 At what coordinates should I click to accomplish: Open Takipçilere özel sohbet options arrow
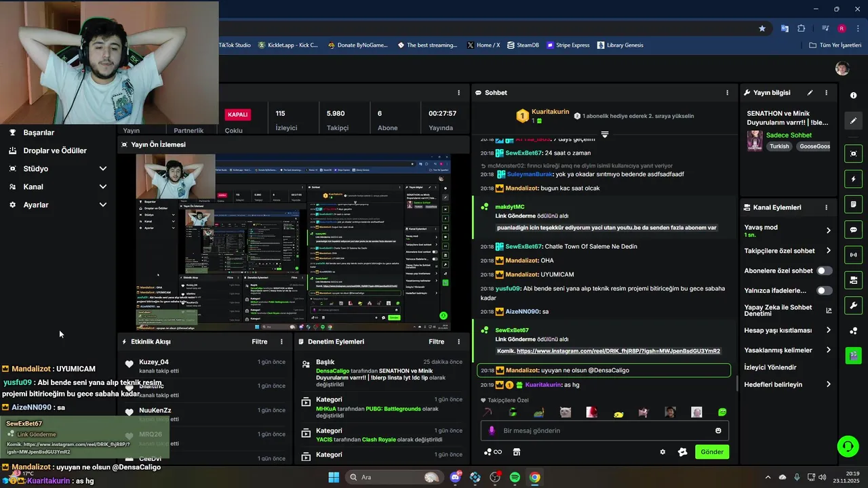point(828,251)
